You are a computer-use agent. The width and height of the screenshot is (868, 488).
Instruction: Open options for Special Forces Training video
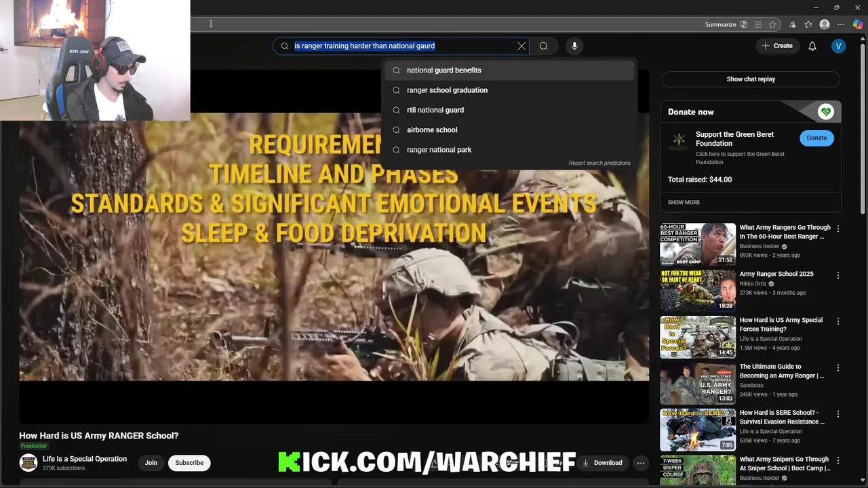(838, 321)
